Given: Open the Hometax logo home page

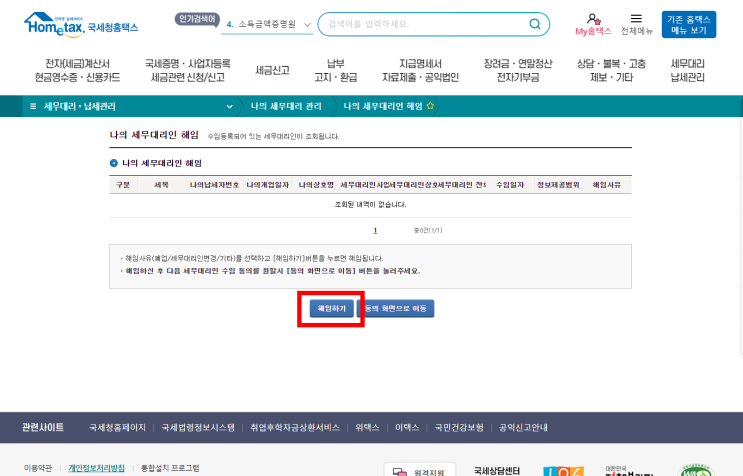Looking at the screenshot, I should tap(81, 24).
